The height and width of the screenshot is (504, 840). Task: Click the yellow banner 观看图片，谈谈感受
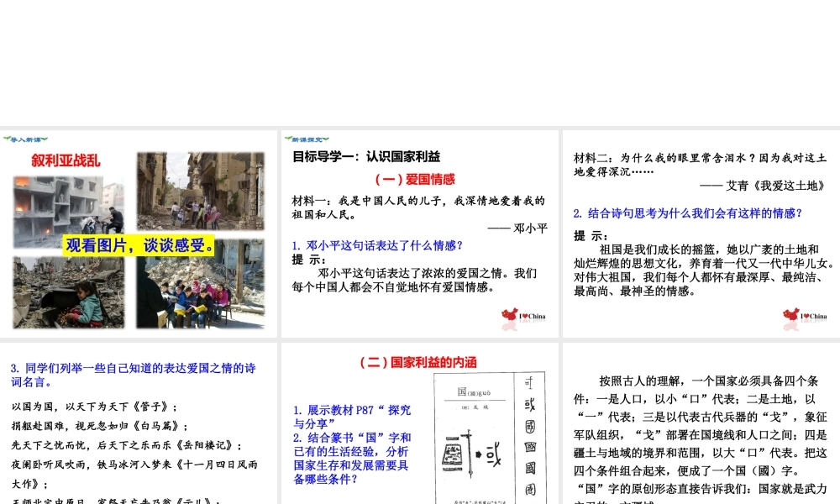pos(139,244)
